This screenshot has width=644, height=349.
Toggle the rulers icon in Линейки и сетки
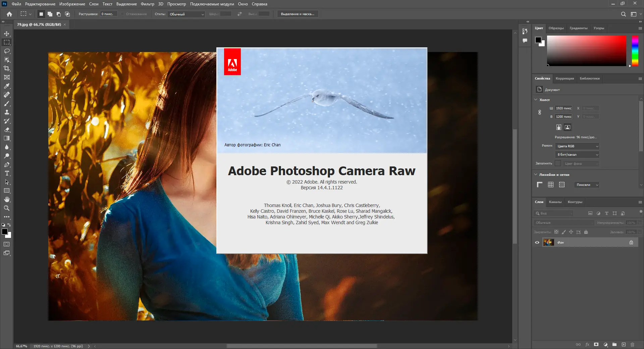click(x=539, y=185)
